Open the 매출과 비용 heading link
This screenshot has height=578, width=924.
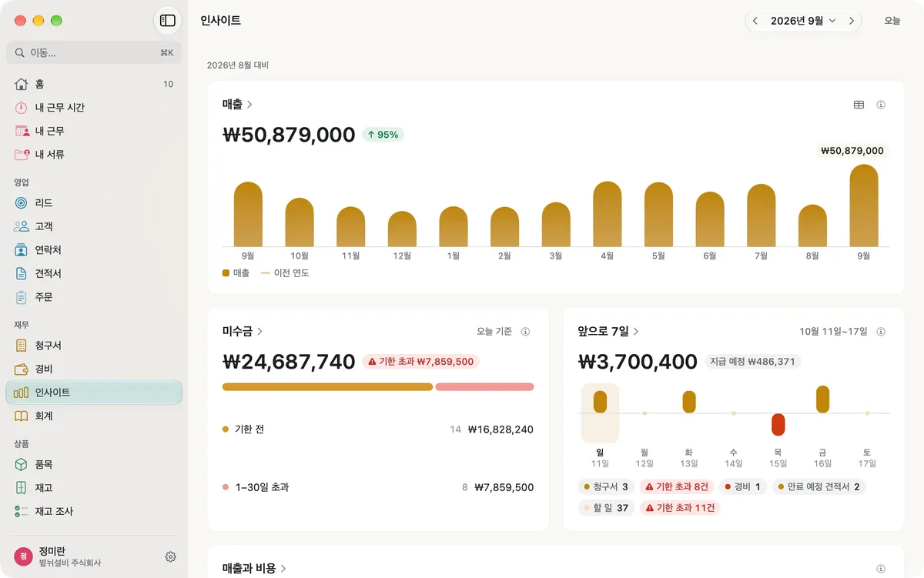tap(255, 568)
